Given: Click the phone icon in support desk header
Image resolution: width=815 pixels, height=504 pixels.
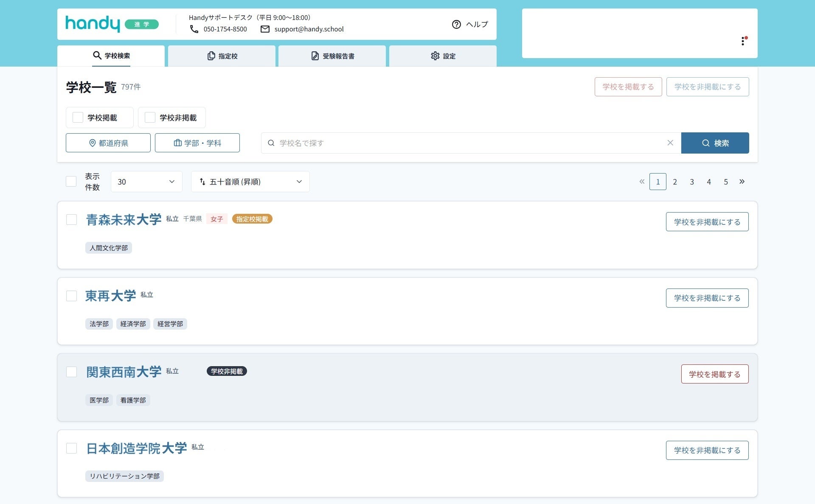Looking at the screenshot, I should (x=194, y=29).
